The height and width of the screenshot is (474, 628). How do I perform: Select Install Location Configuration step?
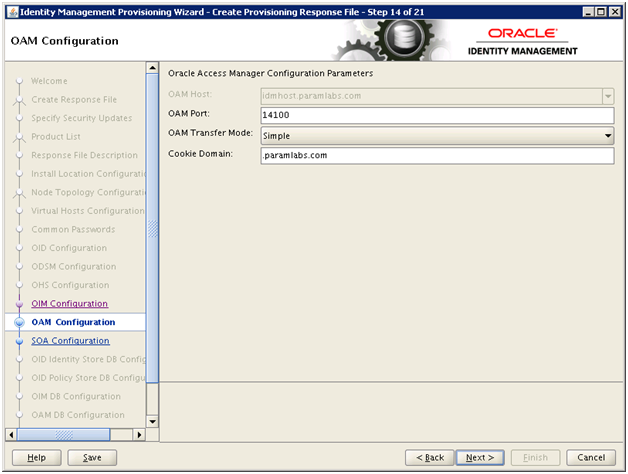(x=89, y=174)
